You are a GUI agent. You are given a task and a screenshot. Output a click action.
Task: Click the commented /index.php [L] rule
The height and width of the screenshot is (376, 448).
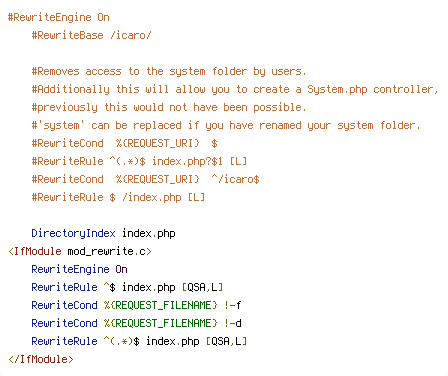(x=118, y=197)
